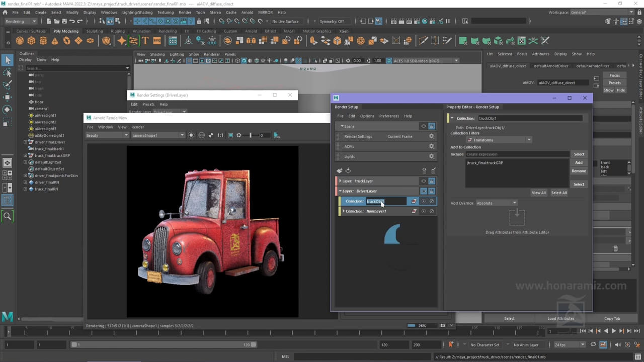644x362 pixels.
Task: Toggle isolate select on floorLayer1 collection
Action: 423,211
